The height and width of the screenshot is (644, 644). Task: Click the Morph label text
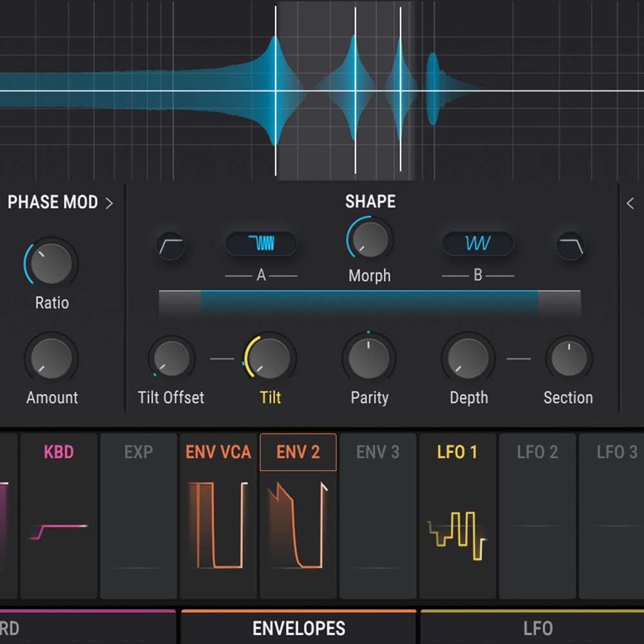click(x=369, y=276)
